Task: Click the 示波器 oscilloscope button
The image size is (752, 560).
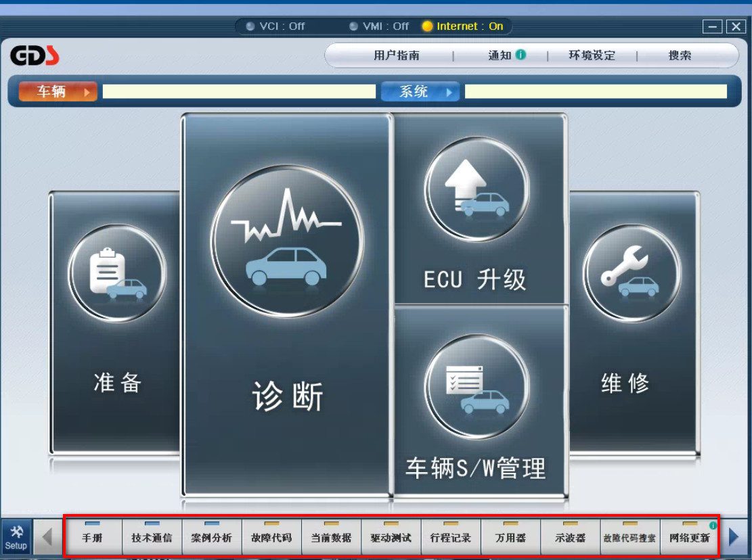Action: pyautogui.click(x=570, y=538)
